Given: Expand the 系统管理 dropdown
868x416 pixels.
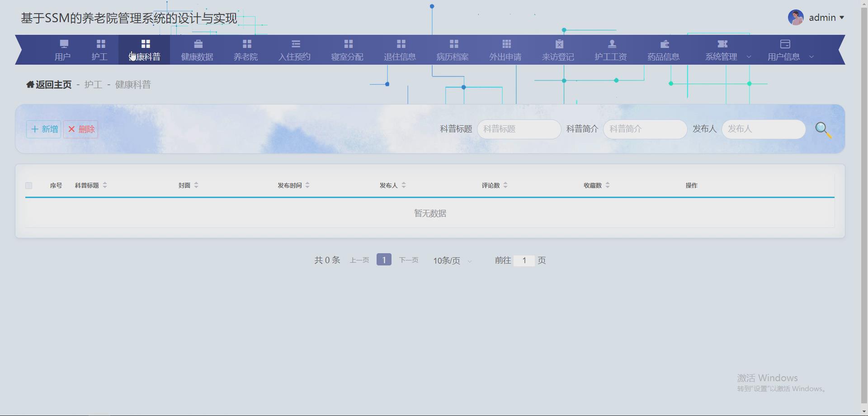Looking at the screenshot, I should tap(726, 57).
